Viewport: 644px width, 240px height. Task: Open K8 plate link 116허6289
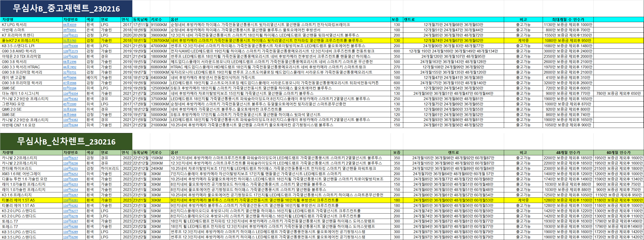tap(71, 232)
